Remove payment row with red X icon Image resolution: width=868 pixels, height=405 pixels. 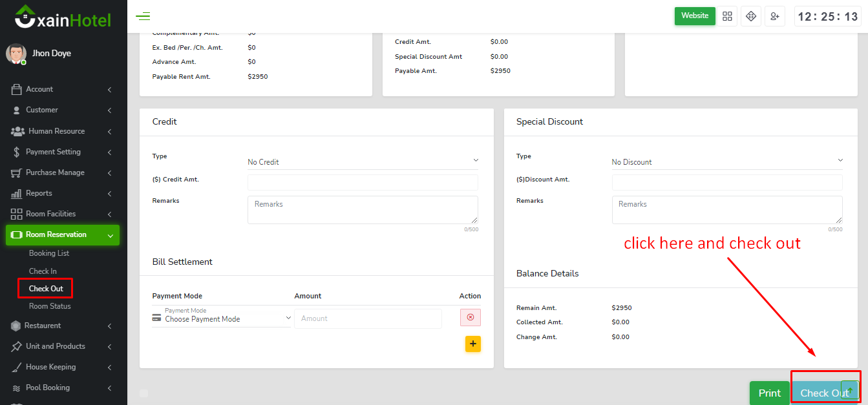[470, 318]
